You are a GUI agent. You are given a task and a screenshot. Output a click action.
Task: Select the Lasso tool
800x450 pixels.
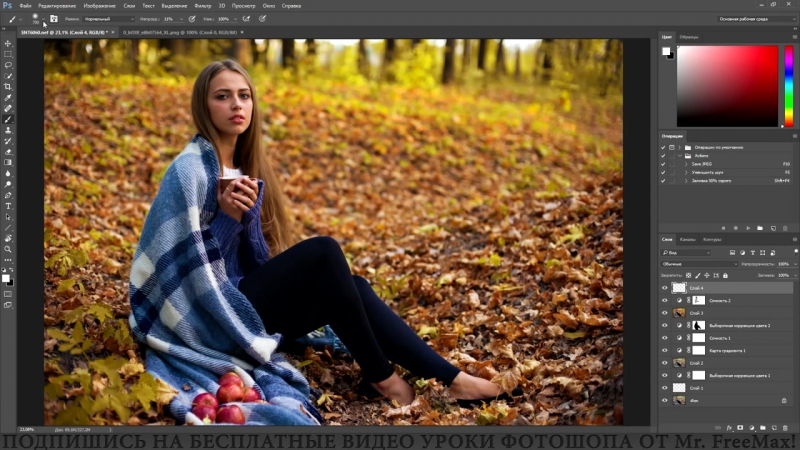click(8, 65)
